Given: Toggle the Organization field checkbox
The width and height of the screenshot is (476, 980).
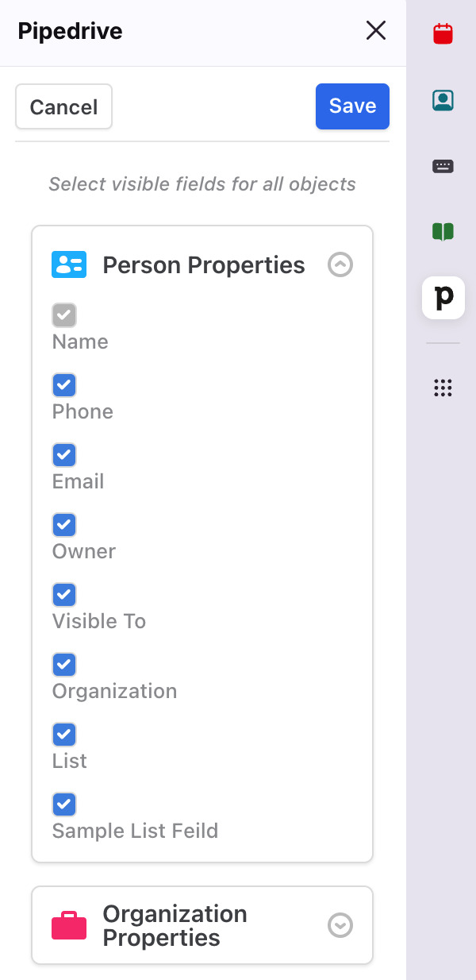Looking at the screenshot, I should (x=64, y=665).
